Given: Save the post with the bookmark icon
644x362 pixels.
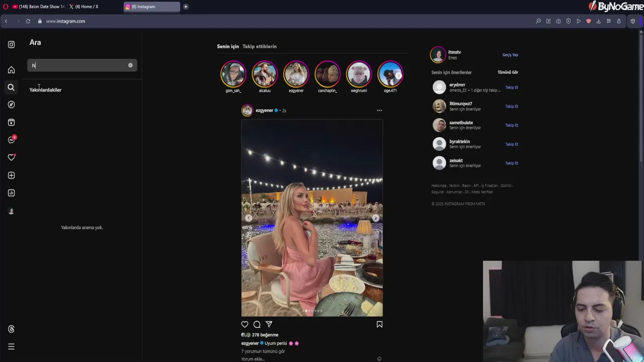Looking at the screenshot, I should coord(379,324).
